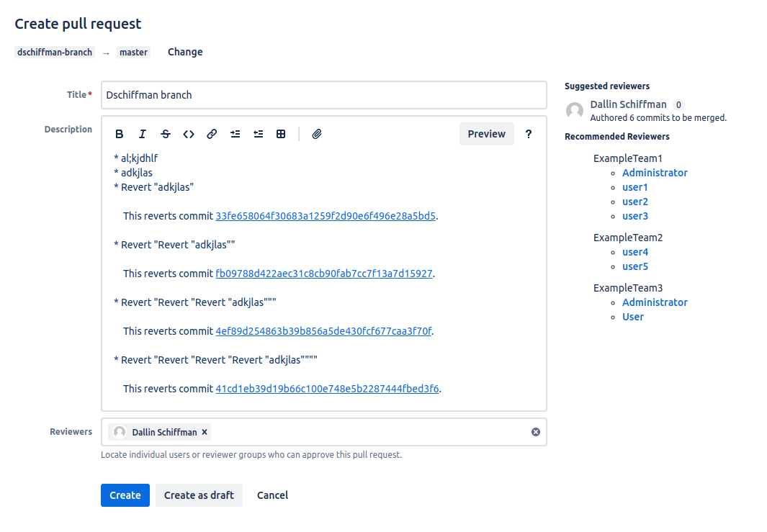
Task: Click the second list icon beside the table icon
Action: tap(259, 134)
